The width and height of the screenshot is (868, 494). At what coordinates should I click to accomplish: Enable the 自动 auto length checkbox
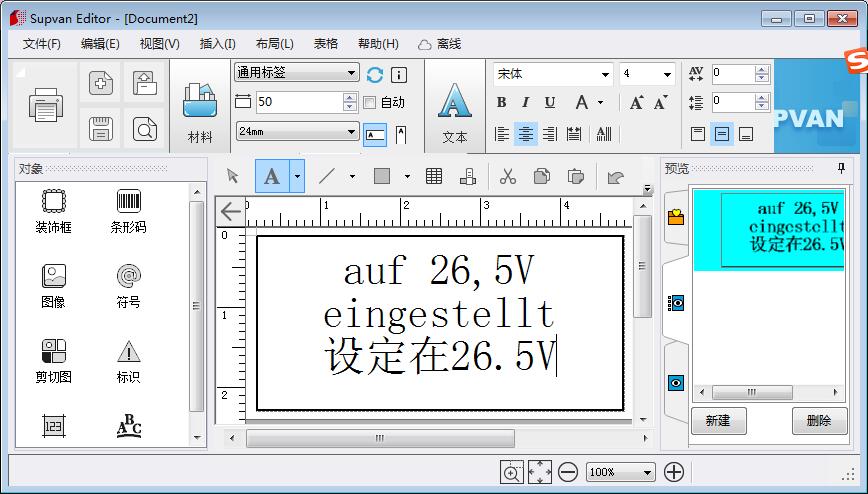(370, 102)
